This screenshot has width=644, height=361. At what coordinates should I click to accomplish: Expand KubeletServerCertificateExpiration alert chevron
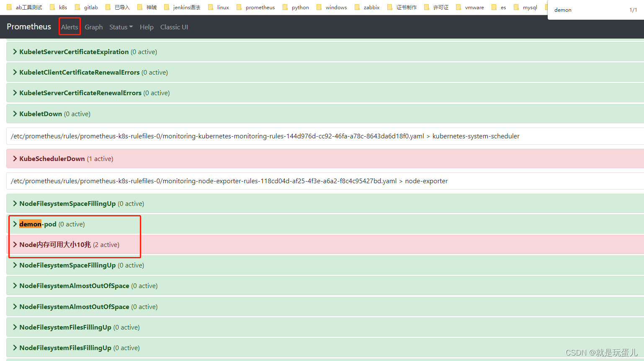point(15,52)
